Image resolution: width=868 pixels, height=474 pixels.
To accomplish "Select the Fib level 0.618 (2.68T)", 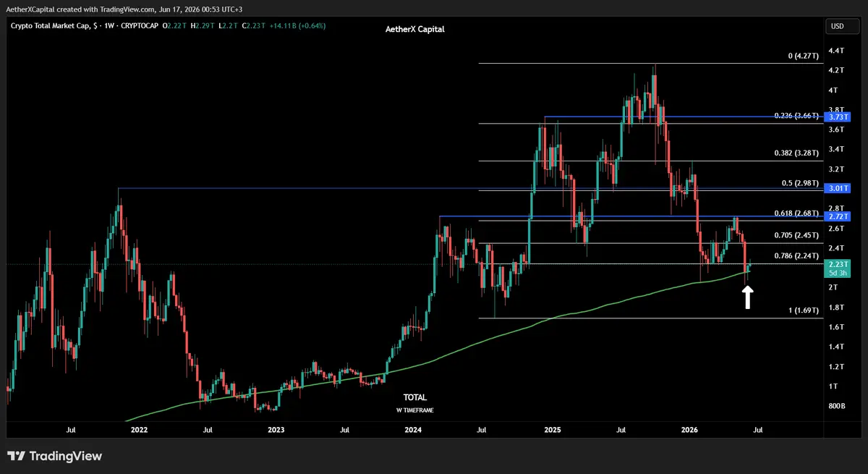I will tap(796, 213).
